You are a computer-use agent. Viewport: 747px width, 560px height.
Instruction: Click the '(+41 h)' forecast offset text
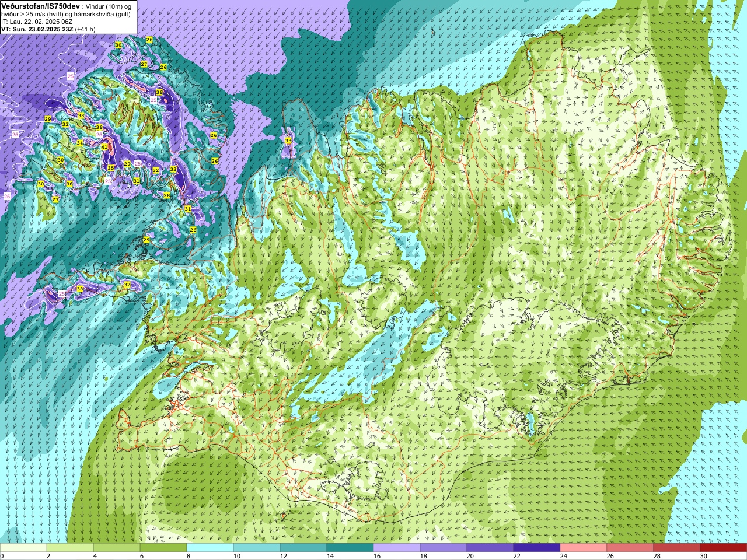point(85,29)
